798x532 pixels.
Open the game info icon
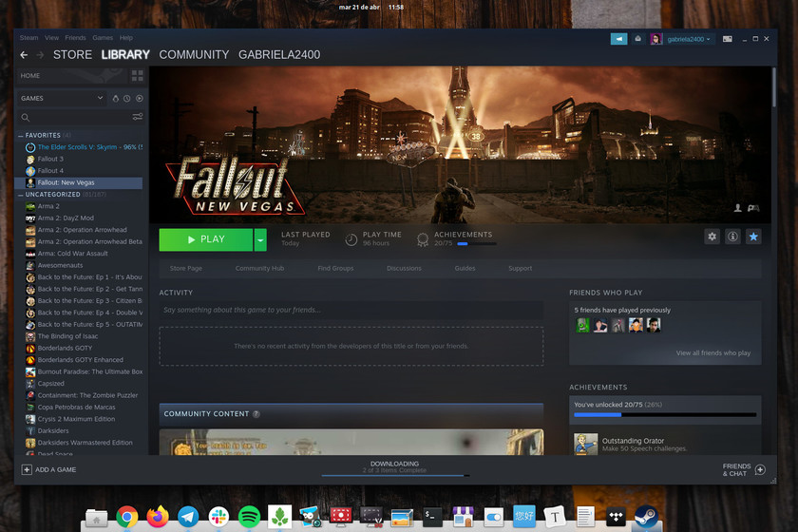pos(732,237)
